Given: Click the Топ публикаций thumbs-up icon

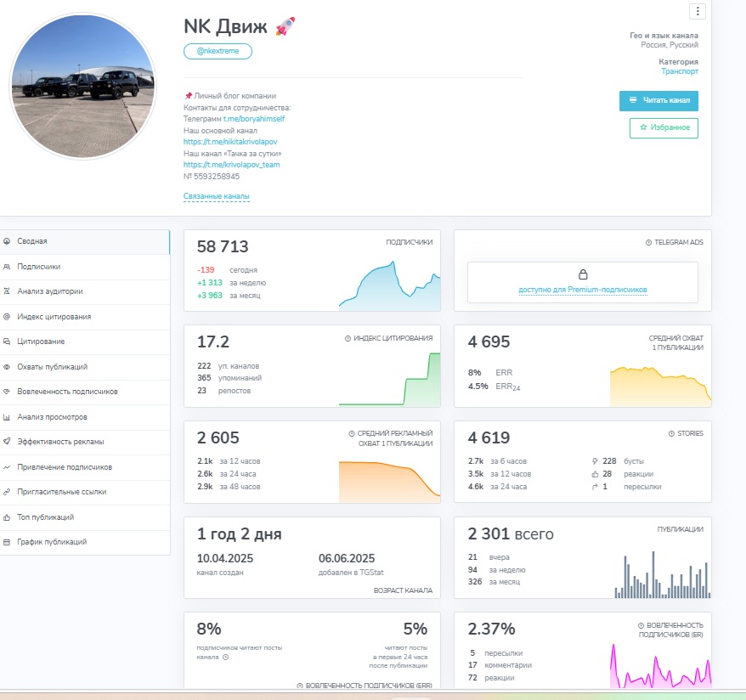Looking at the screenshot, I should pyautogui.click(x=7, y=517).
